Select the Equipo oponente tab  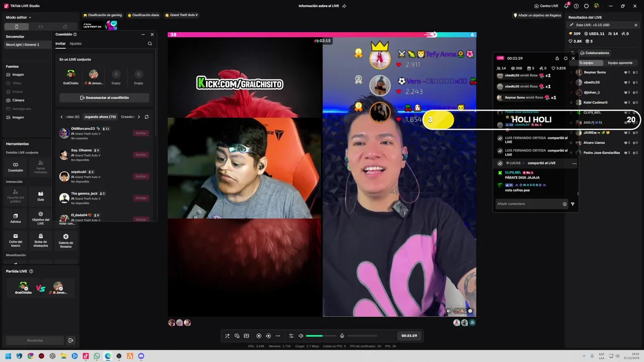point(620,63)
